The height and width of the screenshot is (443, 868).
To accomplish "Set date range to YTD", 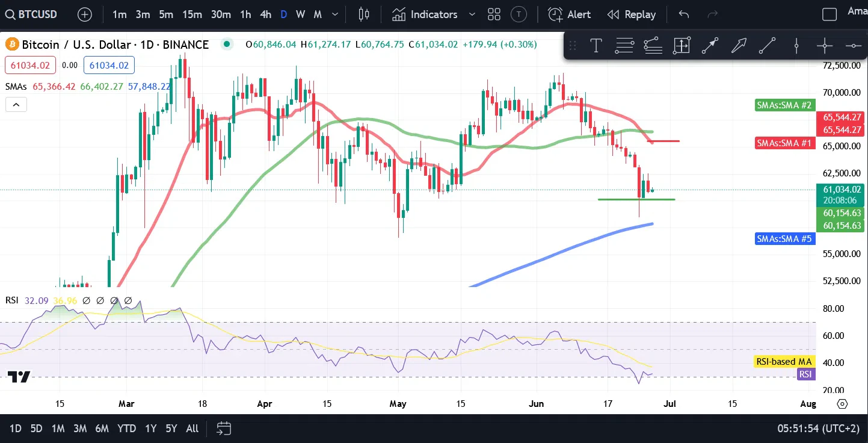I will click(126, 429).
